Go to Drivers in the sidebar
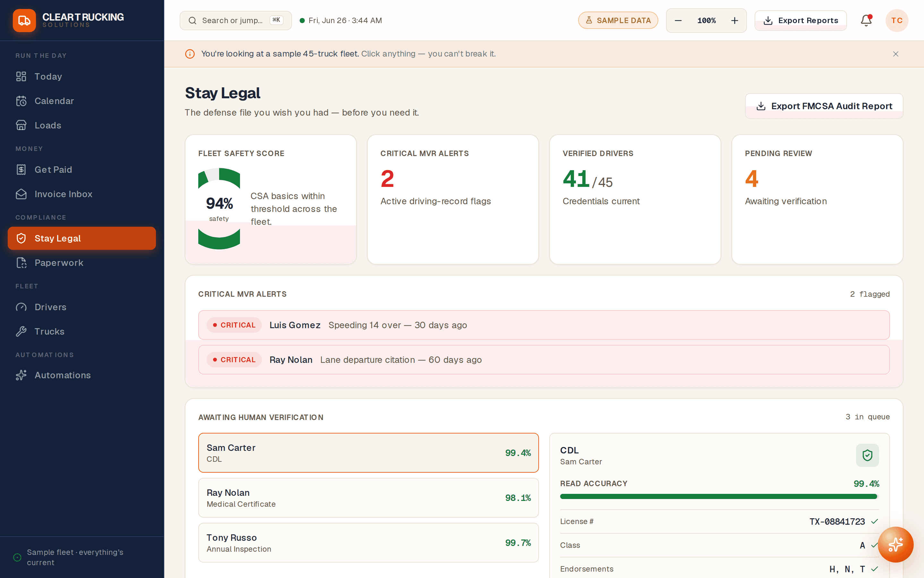The width and height of the screenshot is (924, 578). (x=82, y=307)
